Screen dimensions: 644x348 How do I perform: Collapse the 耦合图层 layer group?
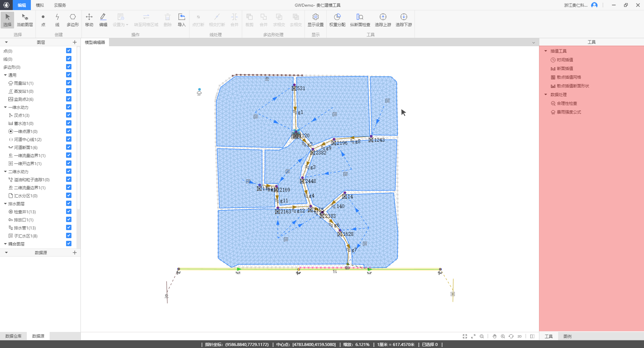(5, 244)
